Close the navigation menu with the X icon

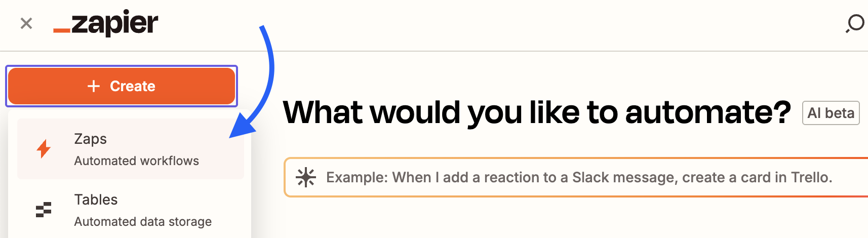26,23
